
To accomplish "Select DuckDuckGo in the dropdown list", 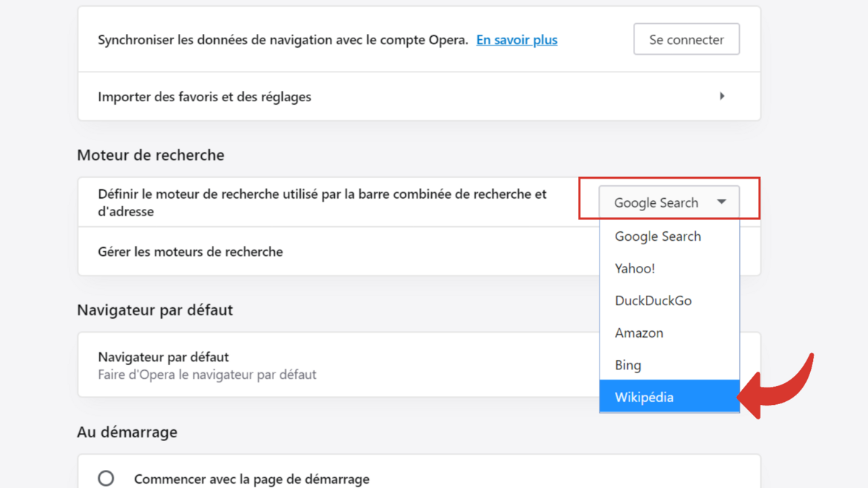I will point(652,301).
